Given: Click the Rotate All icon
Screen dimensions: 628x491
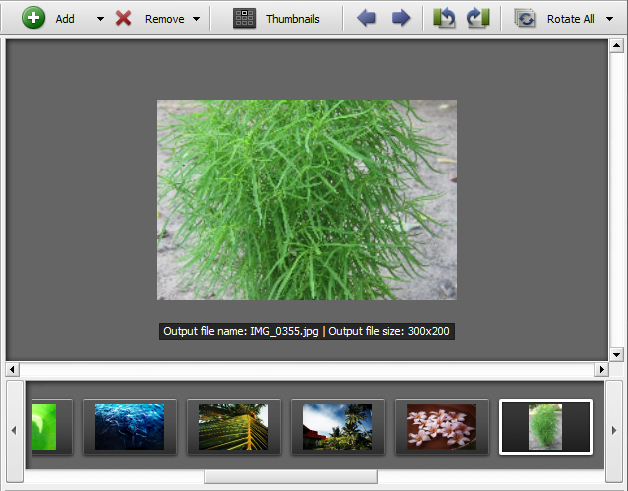Looking at the screenshot, I should click(x=525, y=18).
